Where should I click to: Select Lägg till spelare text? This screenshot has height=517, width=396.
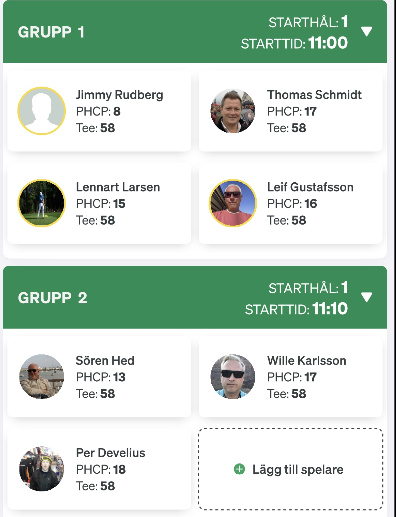tap(298, 469)
